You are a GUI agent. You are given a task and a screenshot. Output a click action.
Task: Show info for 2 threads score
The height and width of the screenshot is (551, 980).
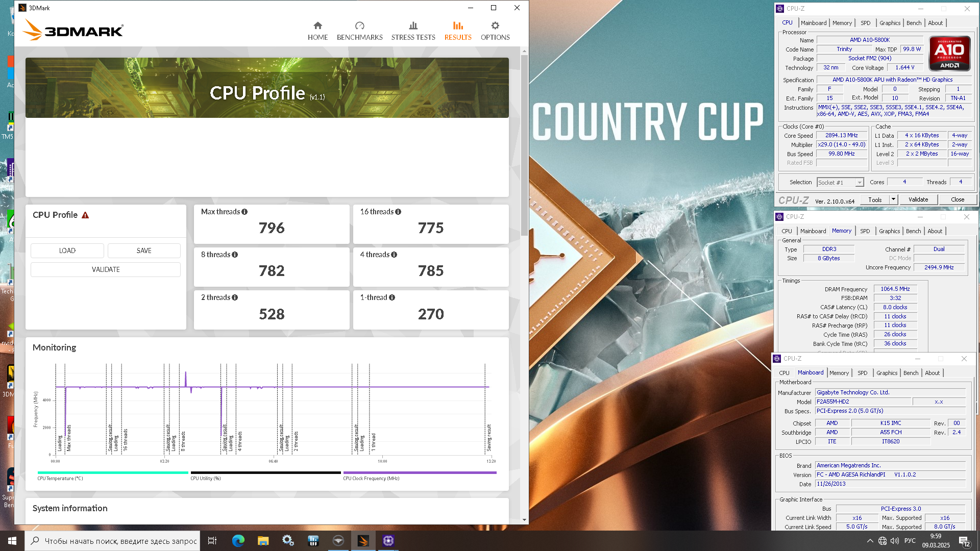coord(235,297)
